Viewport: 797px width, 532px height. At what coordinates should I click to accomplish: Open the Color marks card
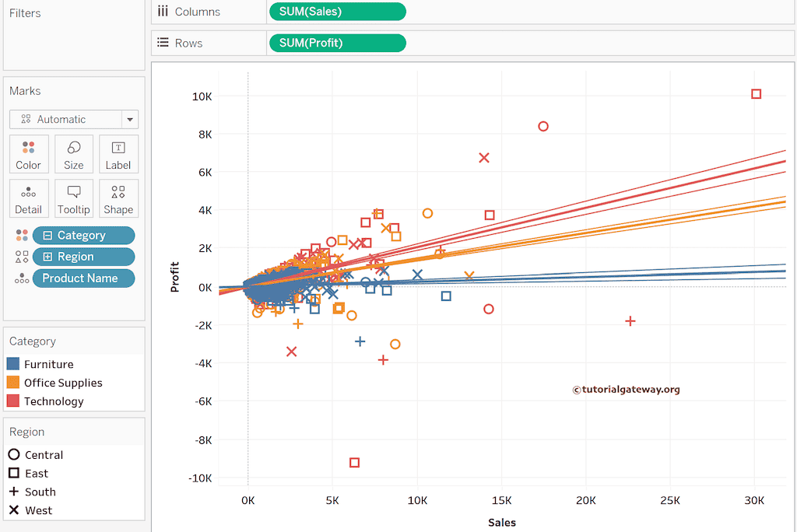29,154
